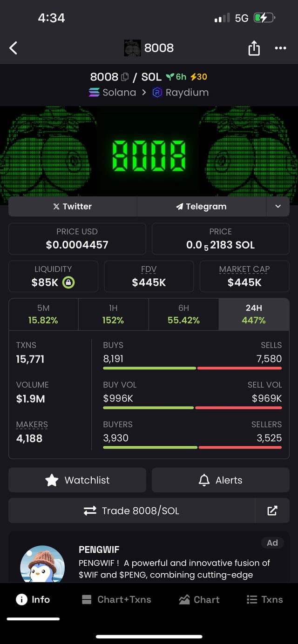This screenshot has width=298, height=644.
Task: Add token to Watchlist
Action: pos(77,480)
